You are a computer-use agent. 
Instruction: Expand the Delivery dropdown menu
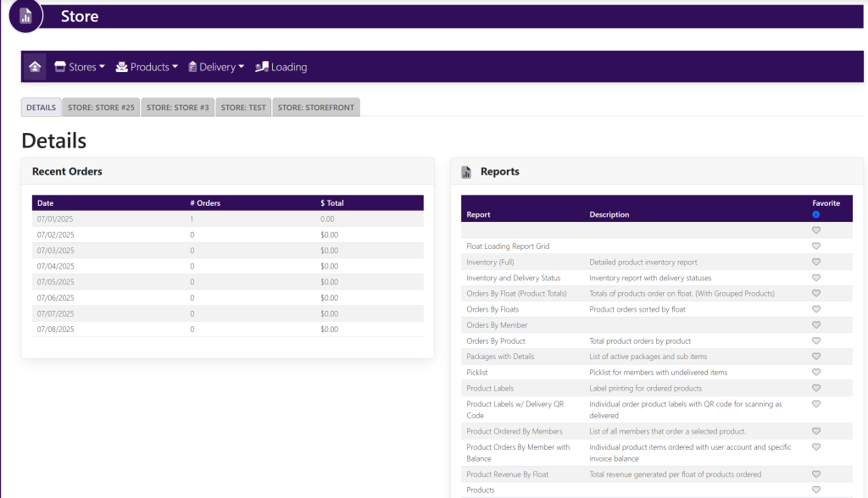click(216, 67)
